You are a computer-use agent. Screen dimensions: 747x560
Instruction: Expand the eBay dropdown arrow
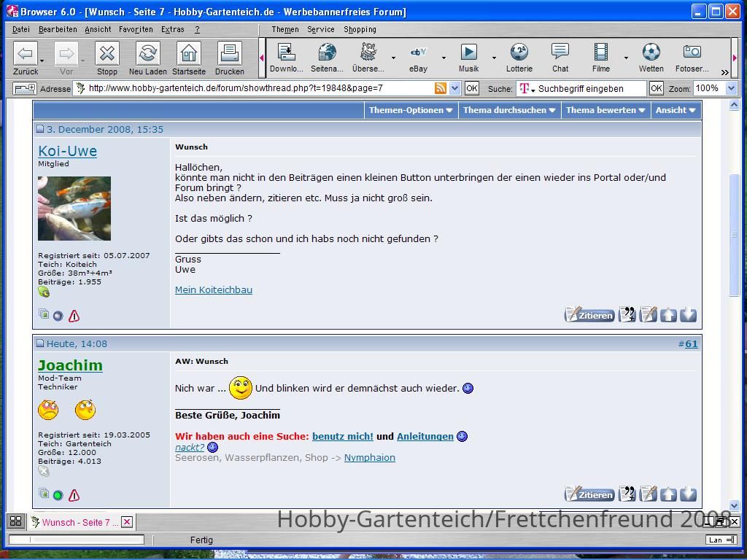tap(444, 58)
